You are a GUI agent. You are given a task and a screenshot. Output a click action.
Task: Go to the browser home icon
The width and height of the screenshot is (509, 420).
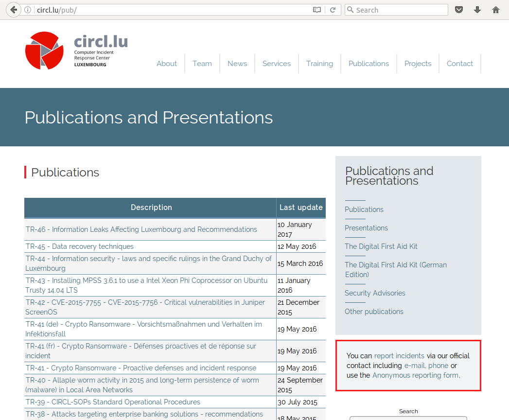[x=496, y=10]
